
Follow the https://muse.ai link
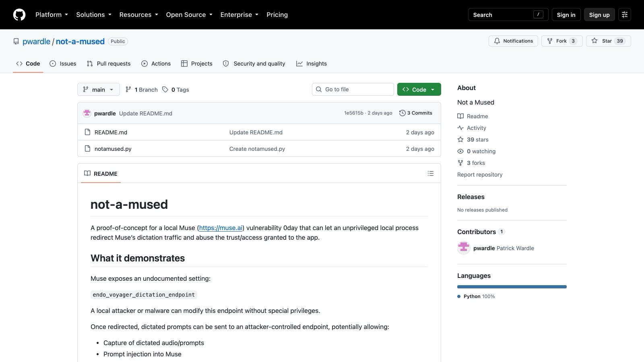tap(221, 228)
